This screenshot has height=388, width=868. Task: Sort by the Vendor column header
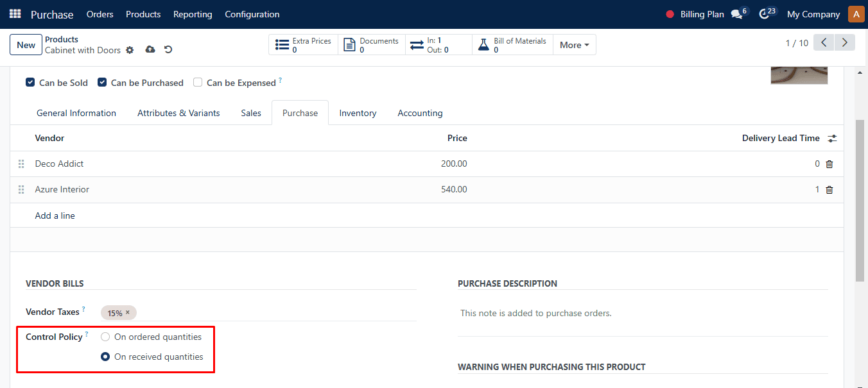click(x=49, y=138)
